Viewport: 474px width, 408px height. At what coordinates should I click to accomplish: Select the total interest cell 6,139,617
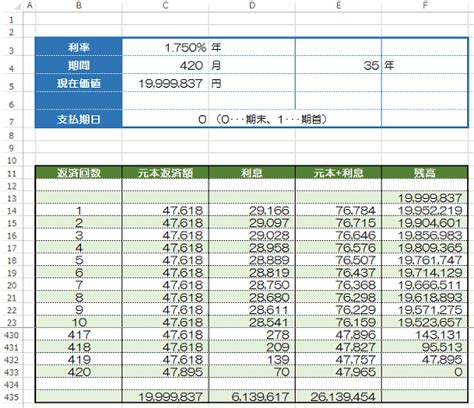252,397
